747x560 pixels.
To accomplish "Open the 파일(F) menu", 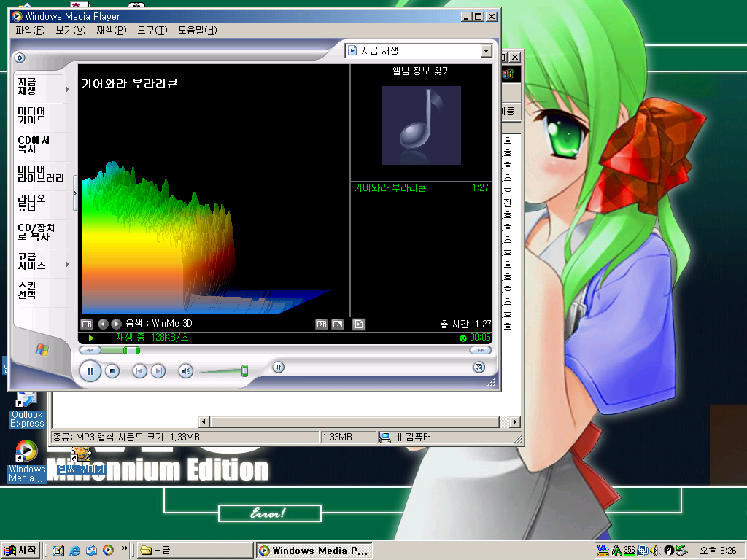I will (30, 31).
